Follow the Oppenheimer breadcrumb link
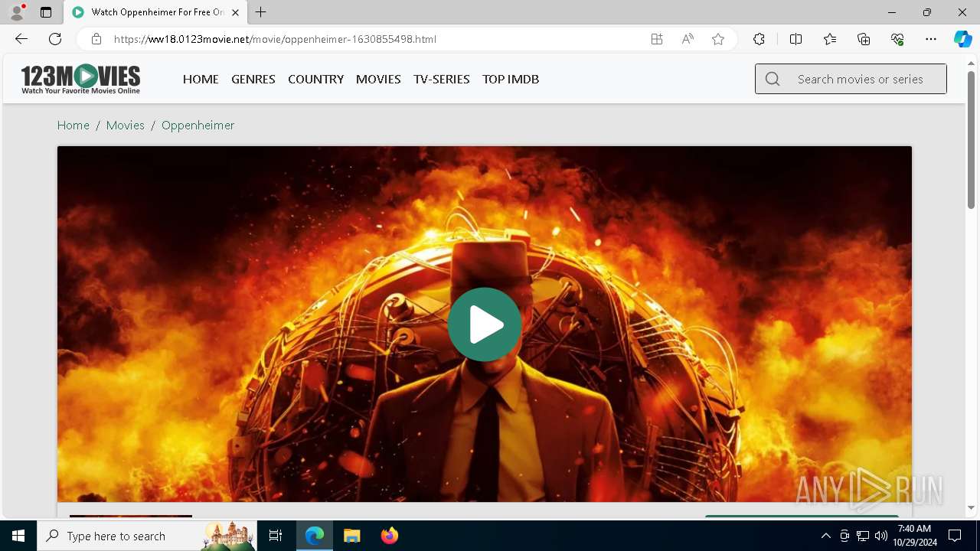Image resolution: width=980 pixels, height=551 pixels. coord(198,125)
